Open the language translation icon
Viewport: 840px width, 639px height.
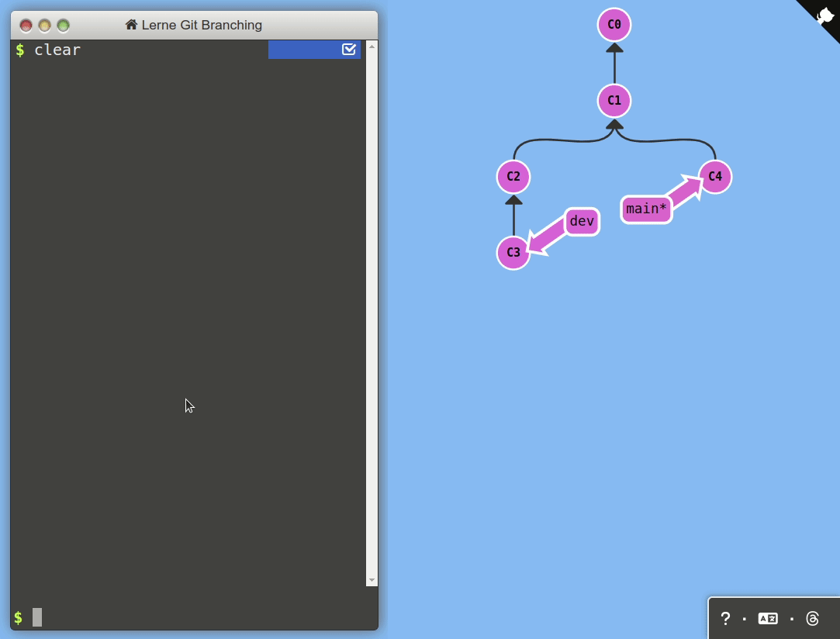pyautogui.click(x=768, y=618)
